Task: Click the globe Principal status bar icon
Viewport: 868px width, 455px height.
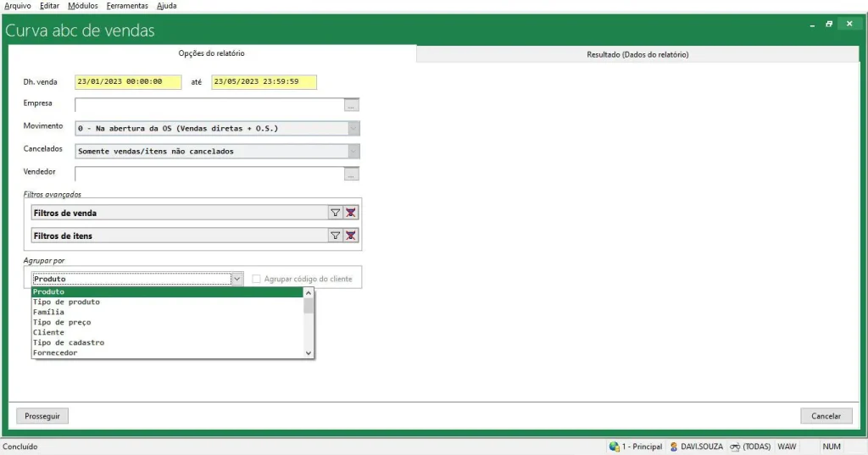Action: pyautogui.click(x=614, y=447)
